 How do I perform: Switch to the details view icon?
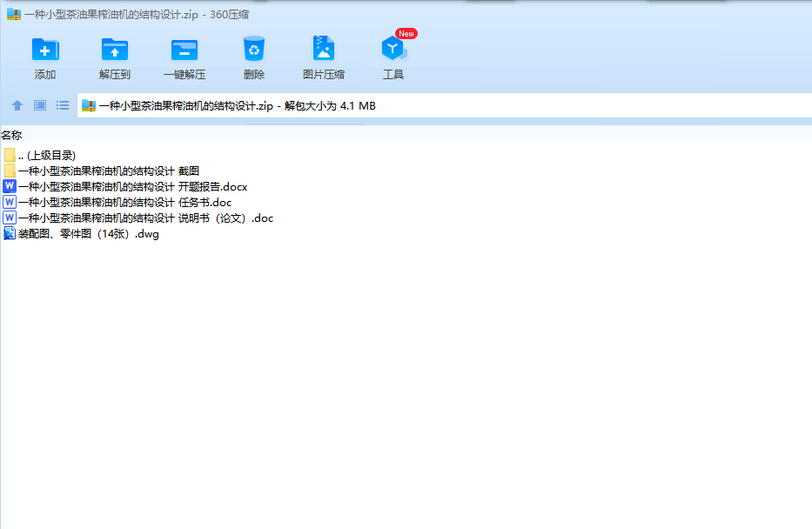40,105
